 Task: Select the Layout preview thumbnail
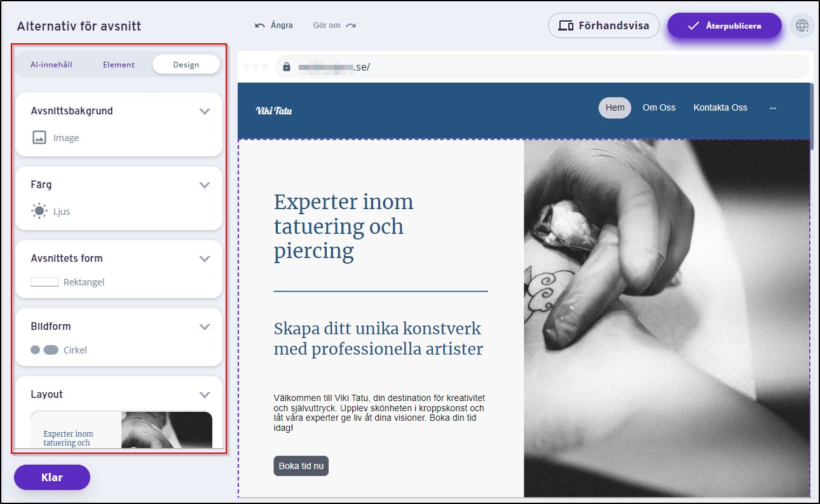pos(121,430)
